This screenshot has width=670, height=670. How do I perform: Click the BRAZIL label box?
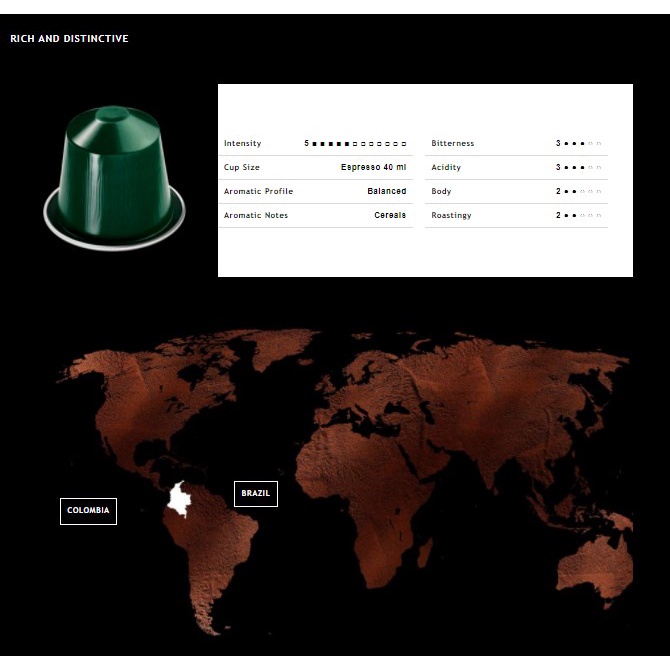[x=255, y=494]
